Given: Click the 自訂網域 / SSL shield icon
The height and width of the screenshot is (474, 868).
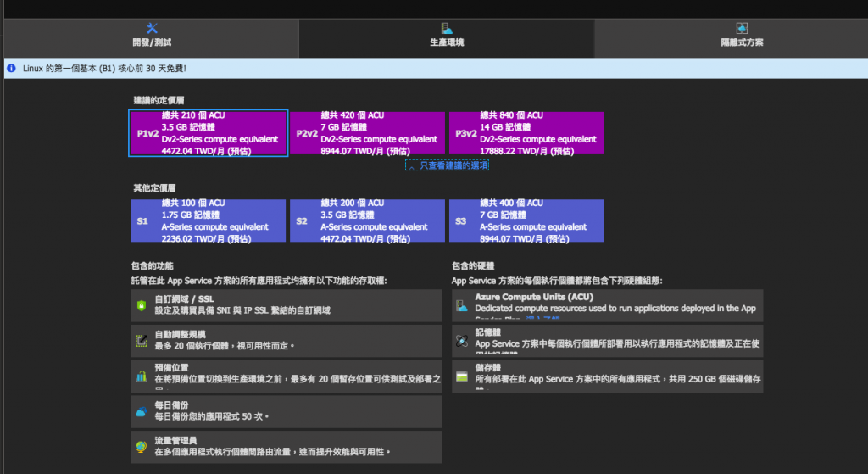Looking at the screenshot, I should pyautogui.click(x=142, y=305).
